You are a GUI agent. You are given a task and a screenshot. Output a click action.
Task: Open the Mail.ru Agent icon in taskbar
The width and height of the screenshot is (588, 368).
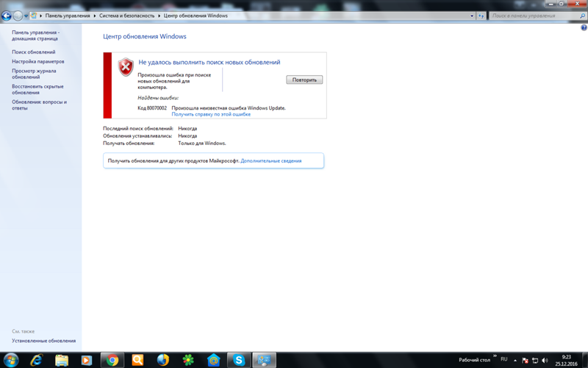click(x=213, y=360)
